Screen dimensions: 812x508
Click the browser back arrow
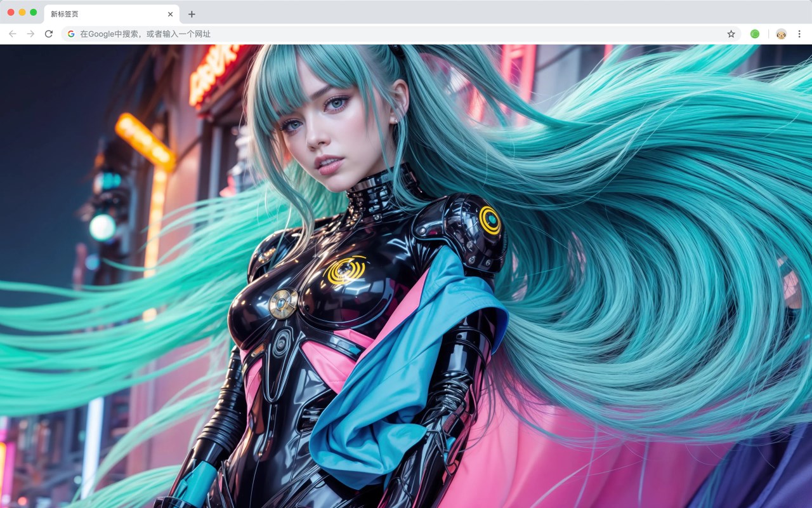coord(13,34)
